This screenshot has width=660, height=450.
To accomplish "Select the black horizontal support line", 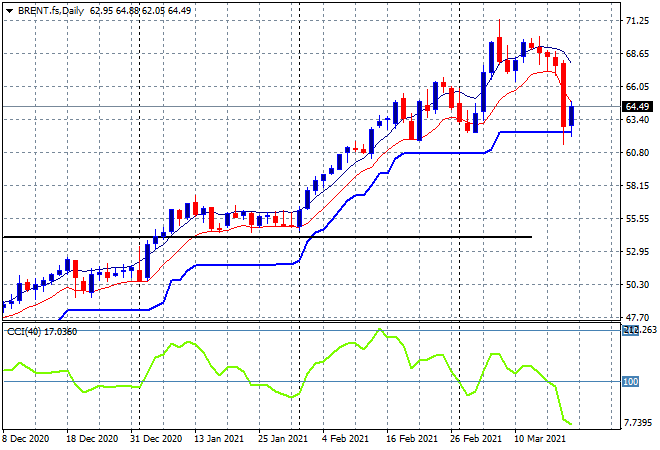I will click(x=267, y=237).
